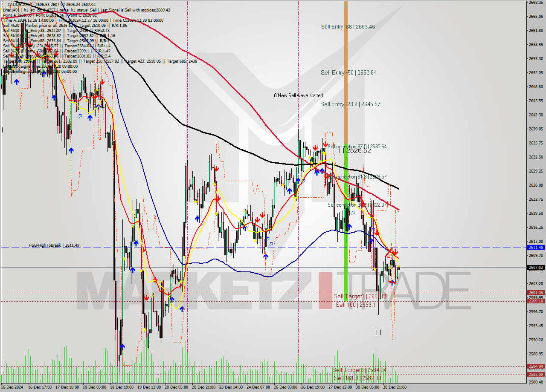Click the 'Sell Entry -23.6 | 2645.57' label
546x392 pixels.
[x=350, y=104]
